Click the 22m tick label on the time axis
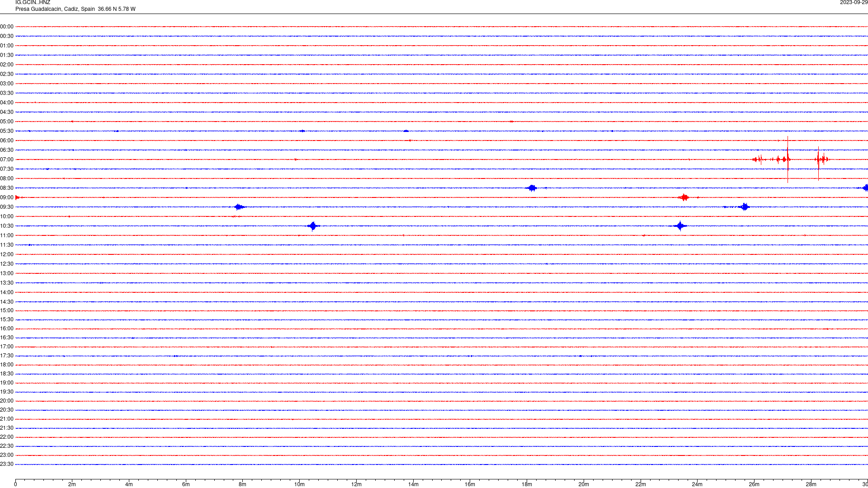Screen dimensions: 868x488 coord(641,484)
